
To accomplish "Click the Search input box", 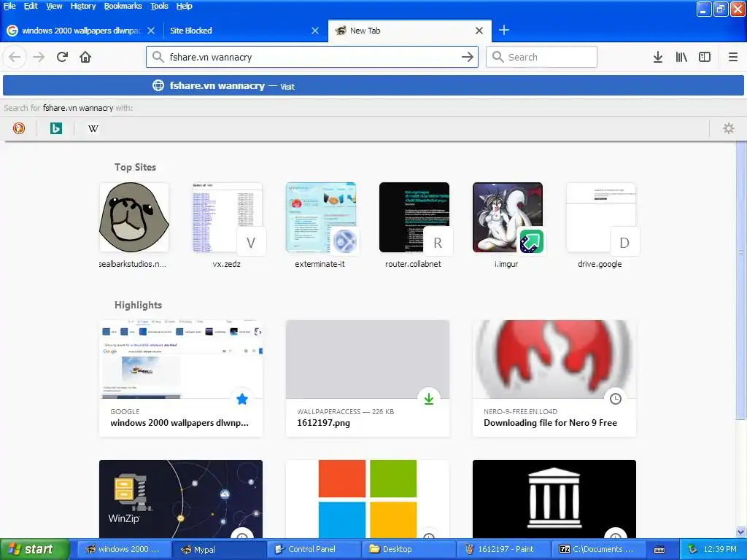I will [541, 57].
